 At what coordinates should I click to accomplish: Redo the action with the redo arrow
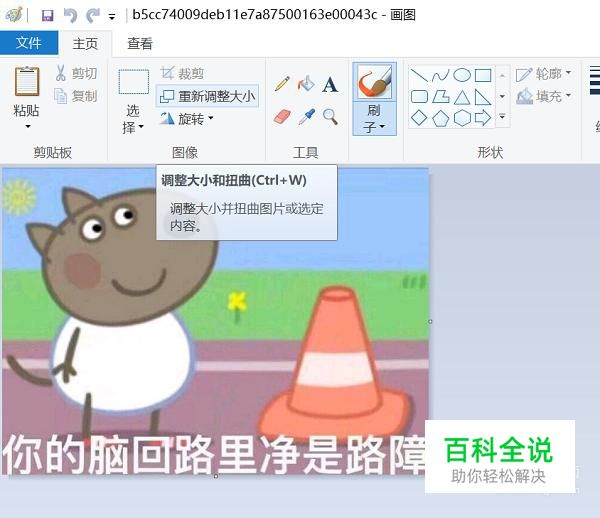93,16
